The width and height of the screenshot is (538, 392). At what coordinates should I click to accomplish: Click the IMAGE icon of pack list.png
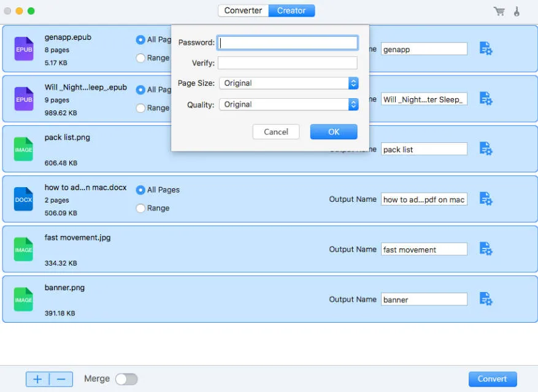click(x=23, y=149)
